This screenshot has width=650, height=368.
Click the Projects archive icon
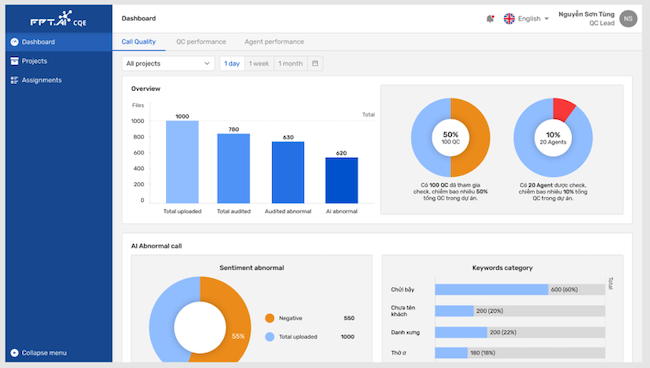pos(15,61)
